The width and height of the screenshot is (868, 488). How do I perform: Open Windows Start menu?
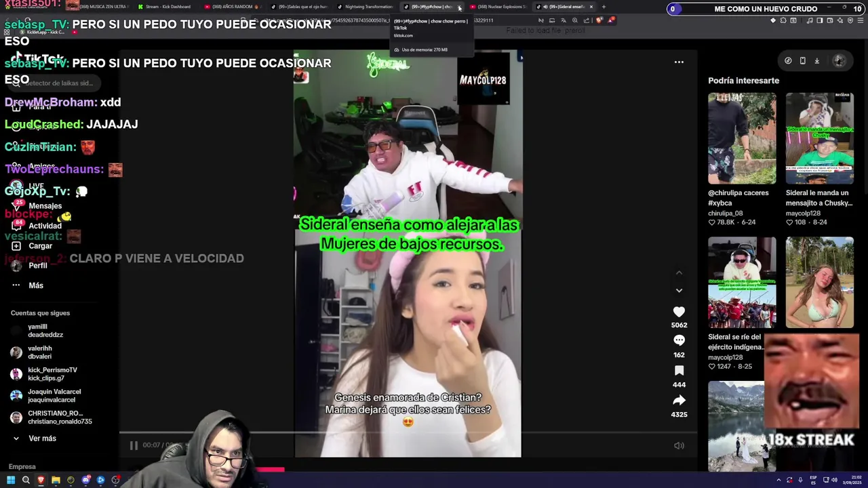(11, 480)
